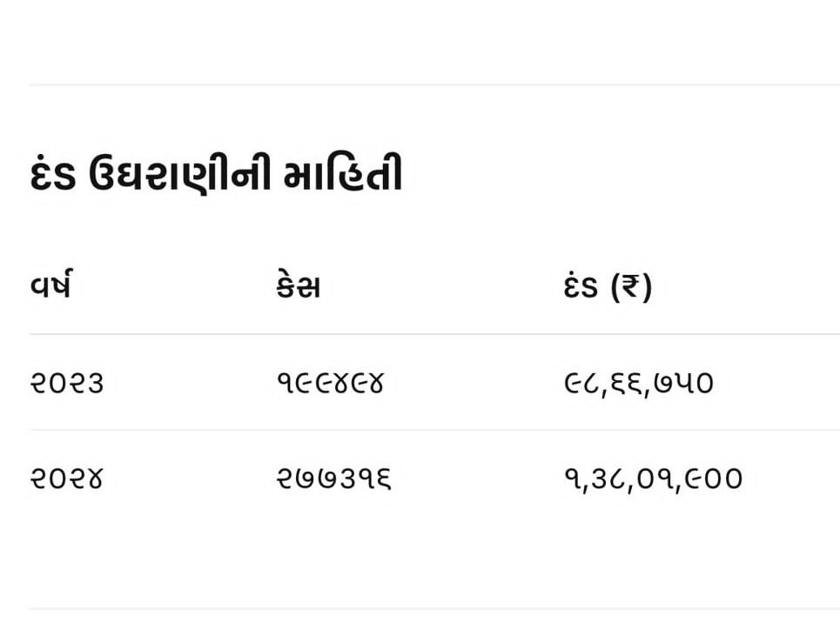
Task: Click the fine amount ૯૮,૬૬,૭૫૦
Action: [639, 384]
